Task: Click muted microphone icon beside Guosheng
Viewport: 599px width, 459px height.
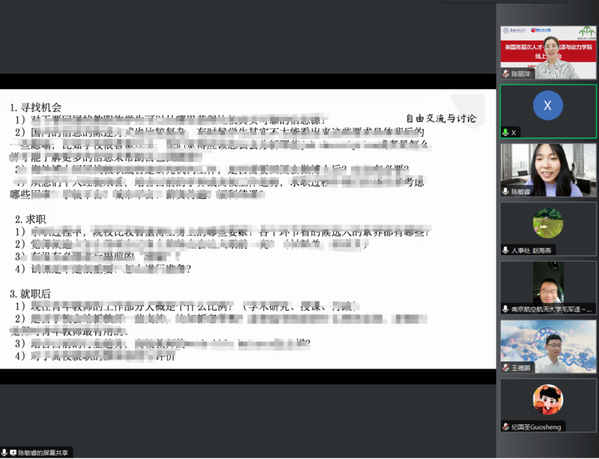Action: click(506, 427)
